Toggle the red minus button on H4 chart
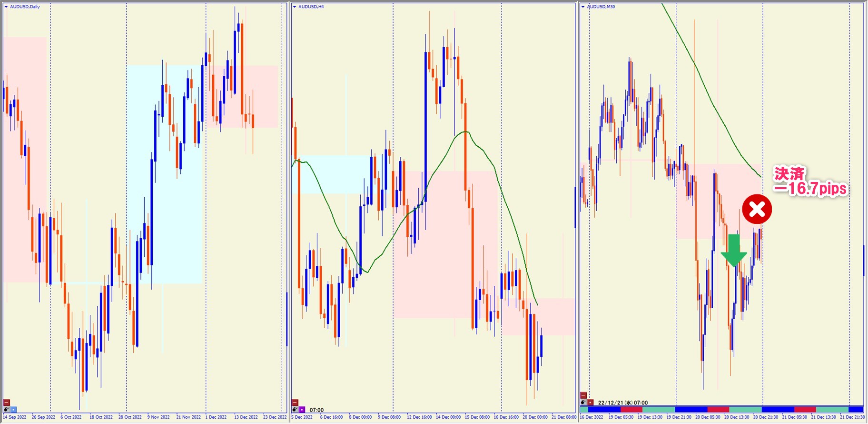The height and width of the screenshot is (424, 868). click(295, 403)
